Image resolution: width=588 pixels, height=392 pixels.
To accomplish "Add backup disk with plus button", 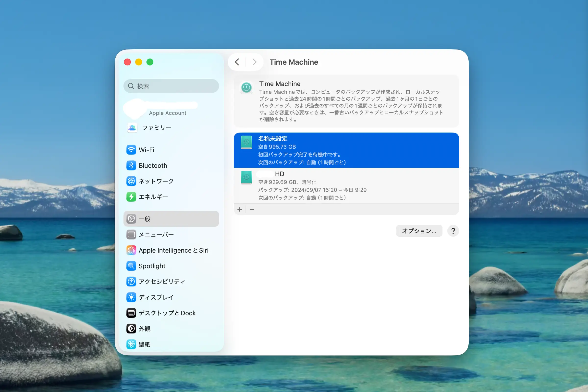I will (240, 209).
